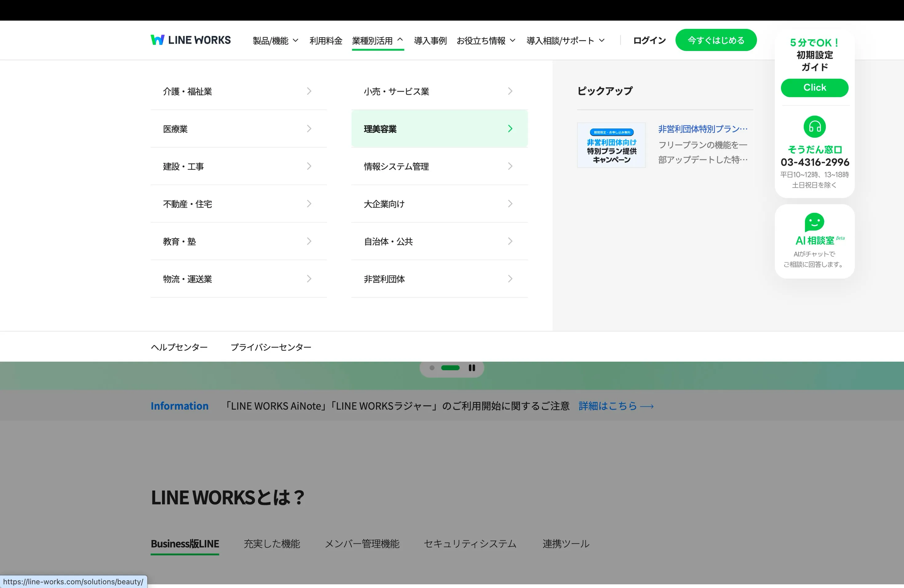The height and width of the screenshot is (588, 904).
Task: Click the arrow beside 自治体・公共
Action: tap(510, 241)
